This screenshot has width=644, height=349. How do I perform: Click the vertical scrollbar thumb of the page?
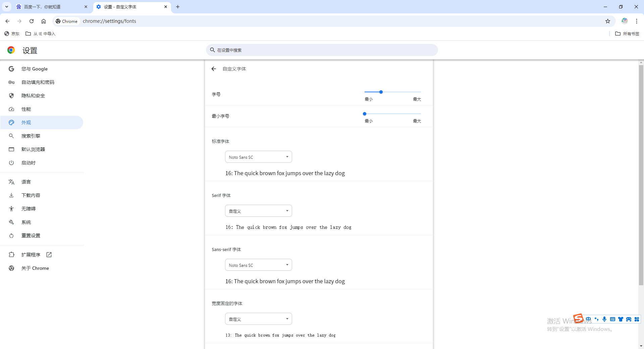click(x=641, y=174)
